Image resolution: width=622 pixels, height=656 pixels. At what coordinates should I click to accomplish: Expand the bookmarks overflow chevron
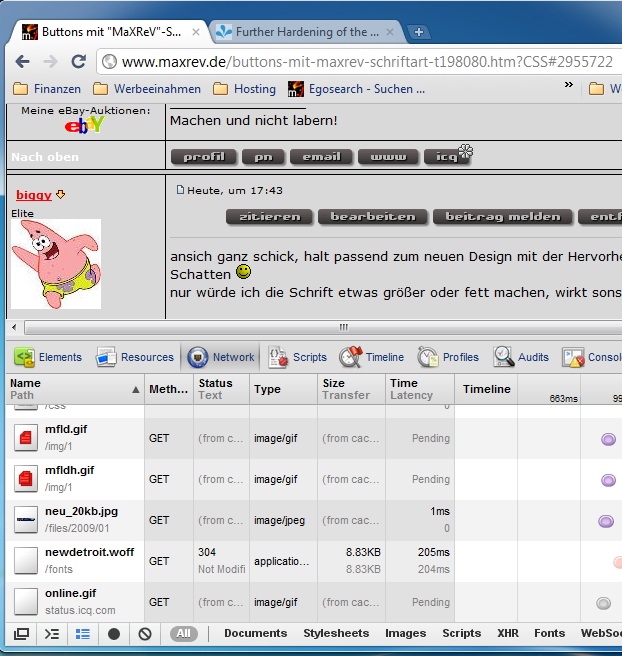click(x=569, y=87)
